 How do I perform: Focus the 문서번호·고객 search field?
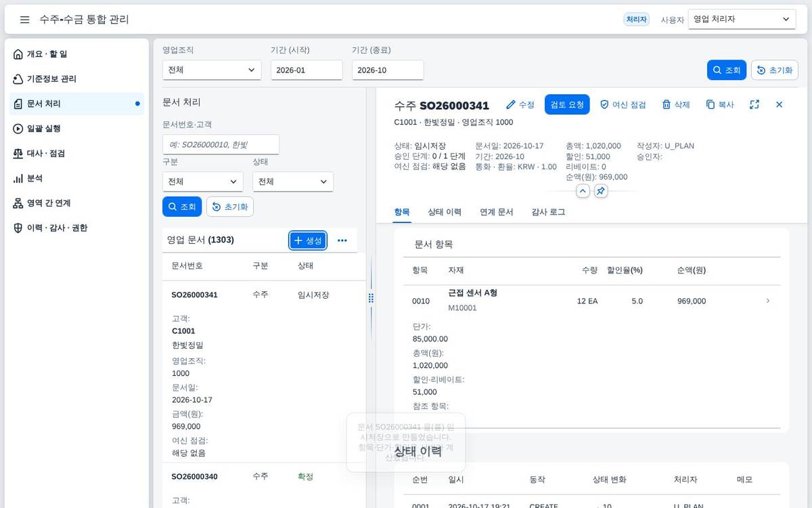[x=221, y=144]
